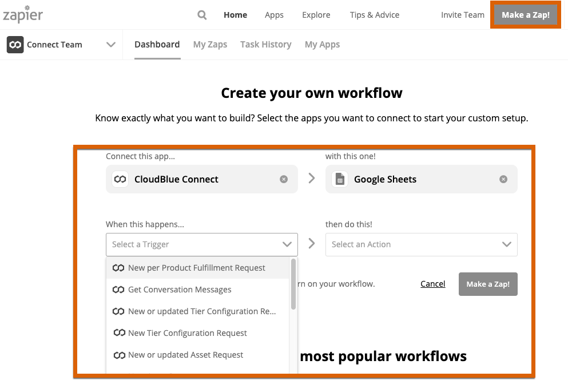Clear the CloudBlue Connect app selection
The width and height of the screenshot is (568, 392).
click(284, 179)
